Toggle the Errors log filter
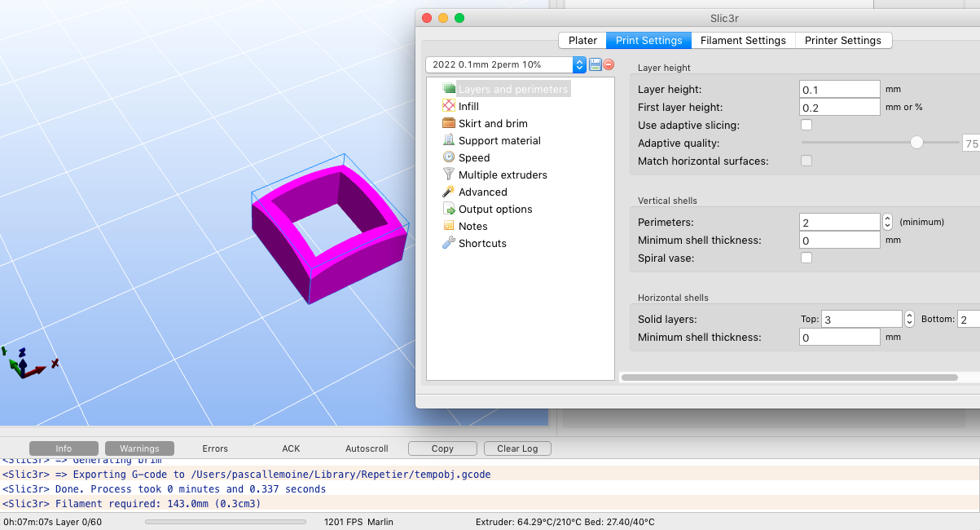Image resolution: width=980 pixels, height=530 pixels. 215,448
